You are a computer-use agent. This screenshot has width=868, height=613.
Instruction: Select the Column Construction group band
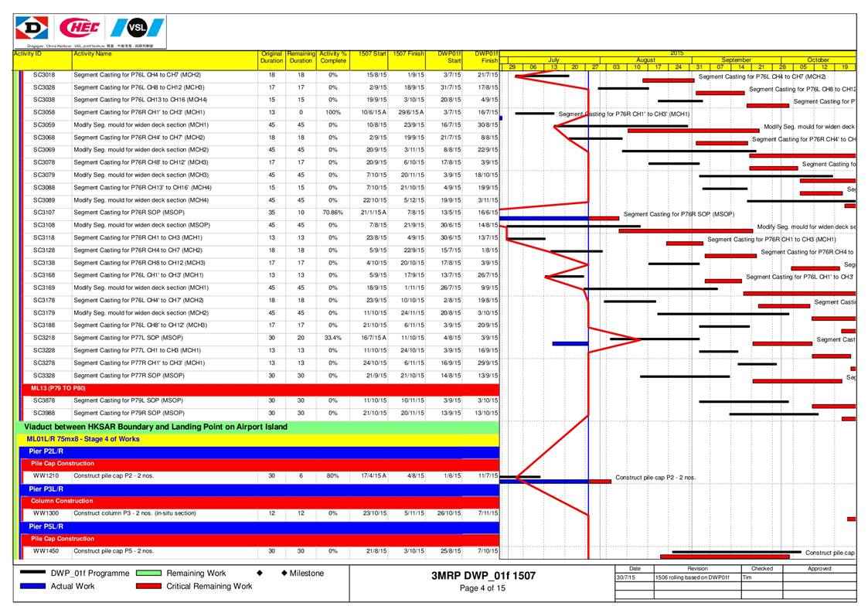[x=260, y=501]
